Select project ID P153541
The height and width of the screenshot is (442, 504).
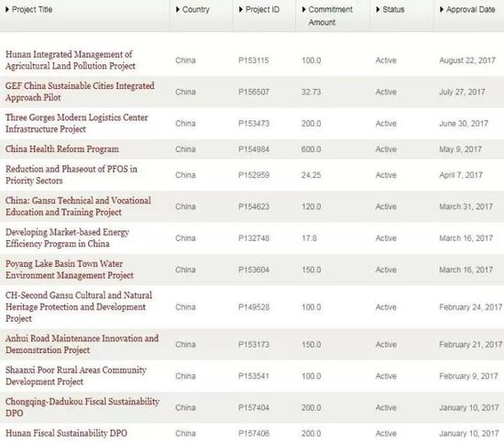point(254,376)
